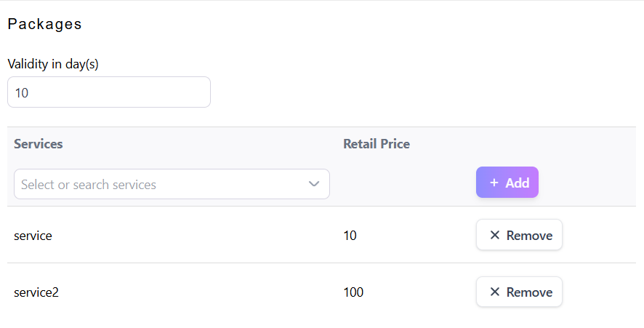This screenshot has width=644, height=328.
Task: Click the X icon beside service row
Action: point(495,235)
